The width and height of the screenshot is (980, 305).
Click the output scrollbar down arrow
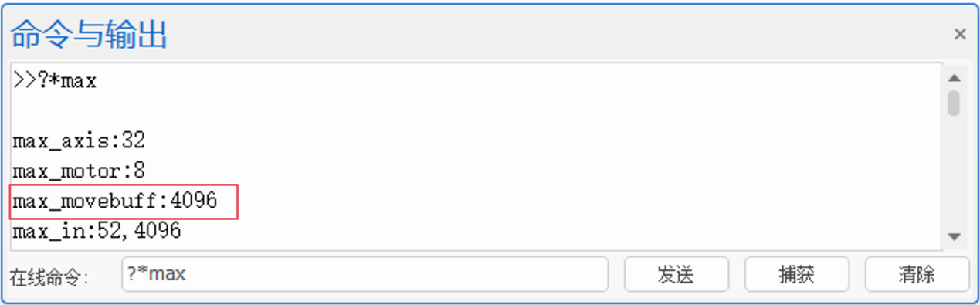tap(954, 236)
